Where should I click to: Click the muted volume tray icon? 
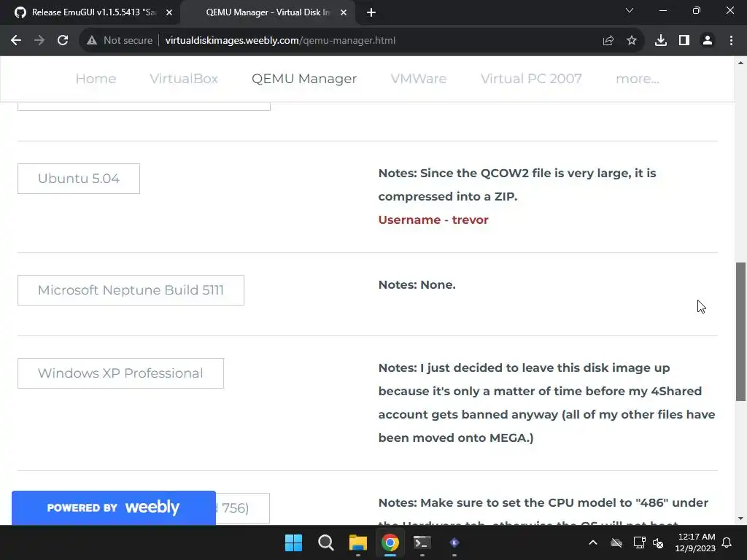659,542
